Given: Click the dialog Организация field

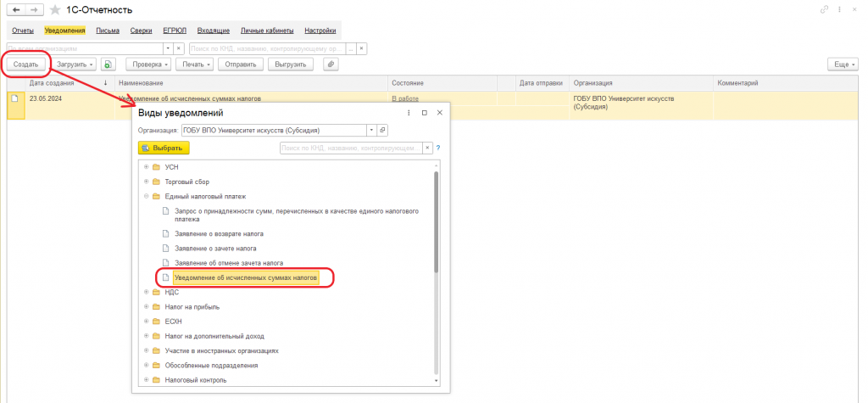Looking at the screenshot, I should [x=274, y=131].
